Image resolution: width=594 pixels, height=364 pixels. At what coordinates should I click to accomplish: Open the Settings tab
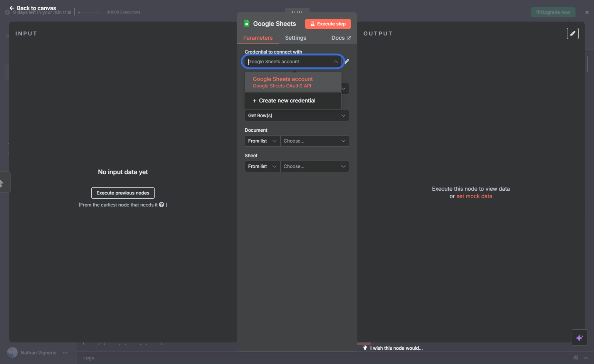(x=296, y=38)
